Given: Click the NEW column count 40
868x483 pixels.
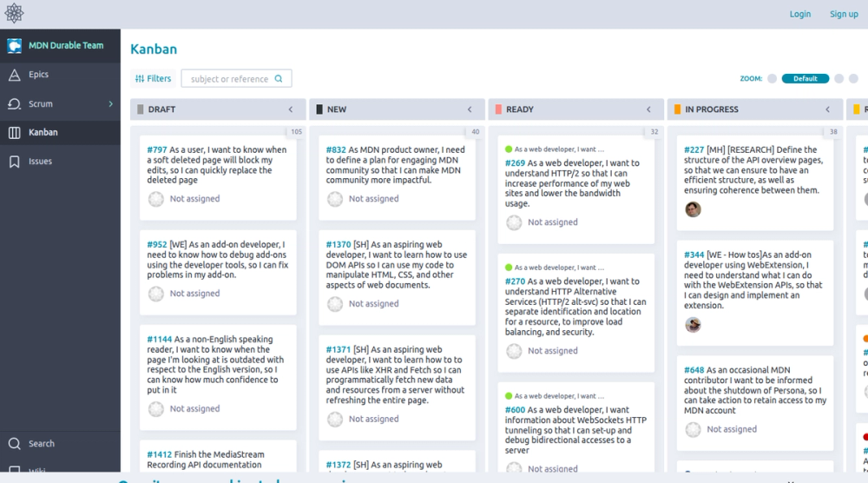Looking at the screenshot, I should (x=476, y=132).
